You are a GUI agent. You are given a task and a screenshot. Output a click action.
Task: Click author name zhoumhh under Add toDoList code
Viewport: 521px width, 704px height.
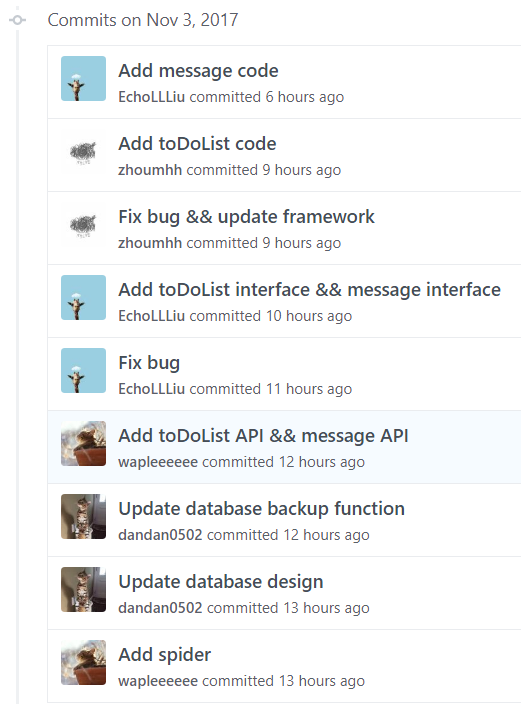(150, 170)
